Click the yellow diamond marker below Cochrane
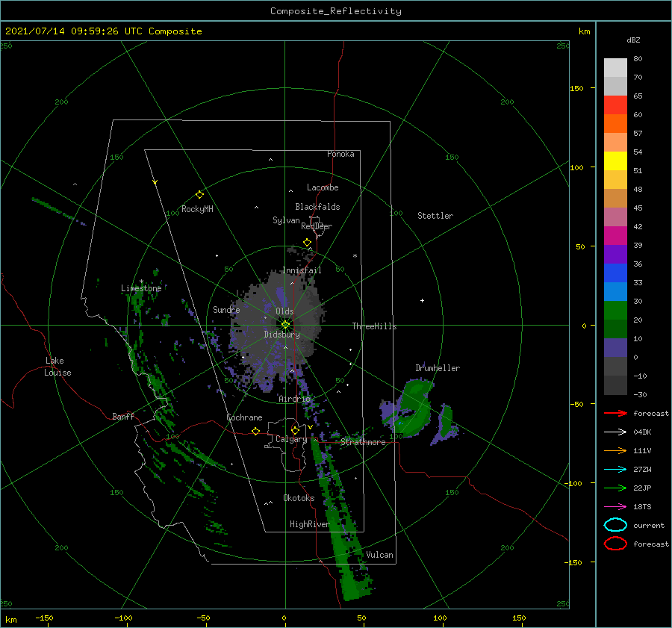 pyautogui.click(x=255, y=432)
